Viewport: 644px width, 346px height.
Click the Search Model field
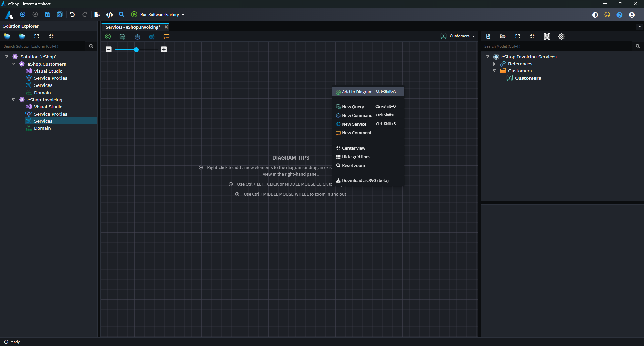557,46
